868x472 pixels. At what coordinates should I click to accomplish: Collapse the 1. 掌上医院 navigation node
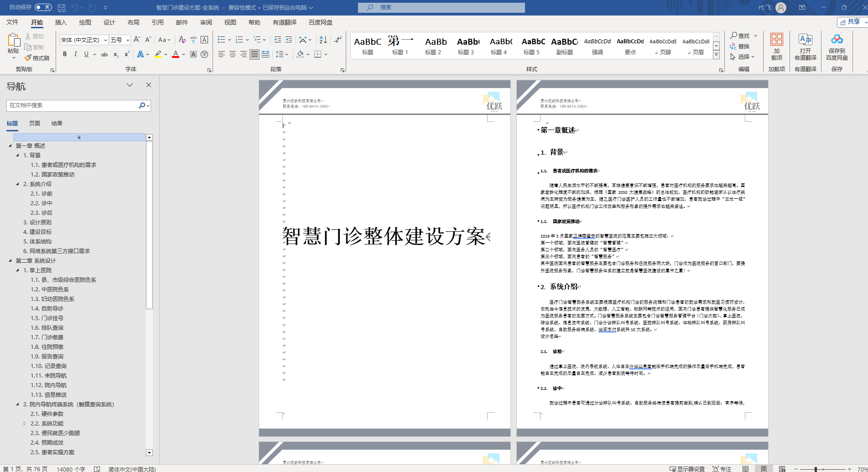[x=17, y=270]
